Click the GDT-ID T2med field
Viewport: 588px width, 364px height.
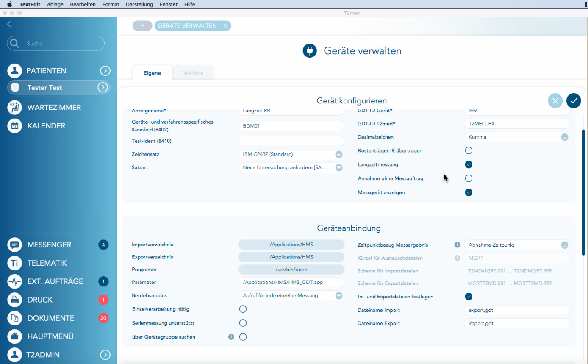[x=517, y=124]
